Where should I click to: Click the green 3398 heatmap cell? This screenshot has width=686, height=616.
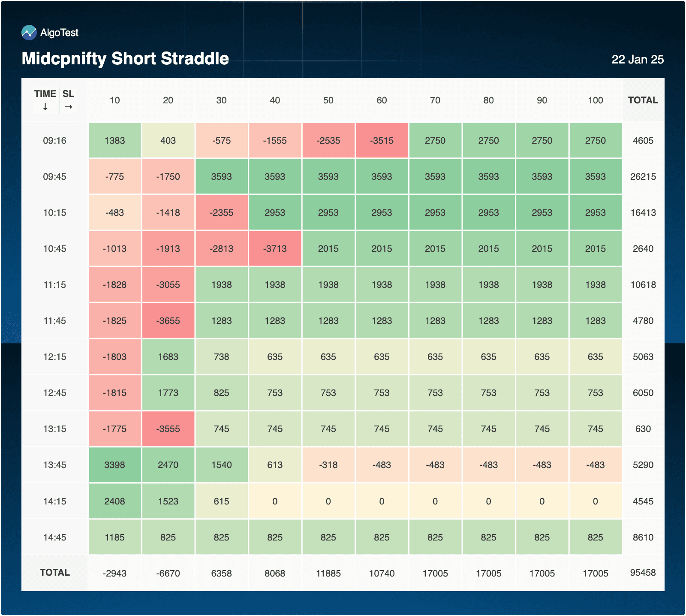click(114, 465)
